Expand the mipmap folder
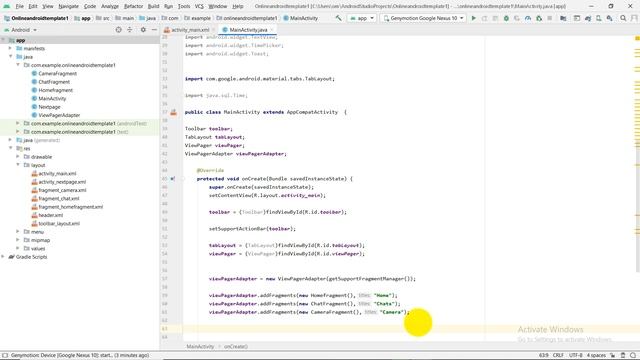 point(18,240)
